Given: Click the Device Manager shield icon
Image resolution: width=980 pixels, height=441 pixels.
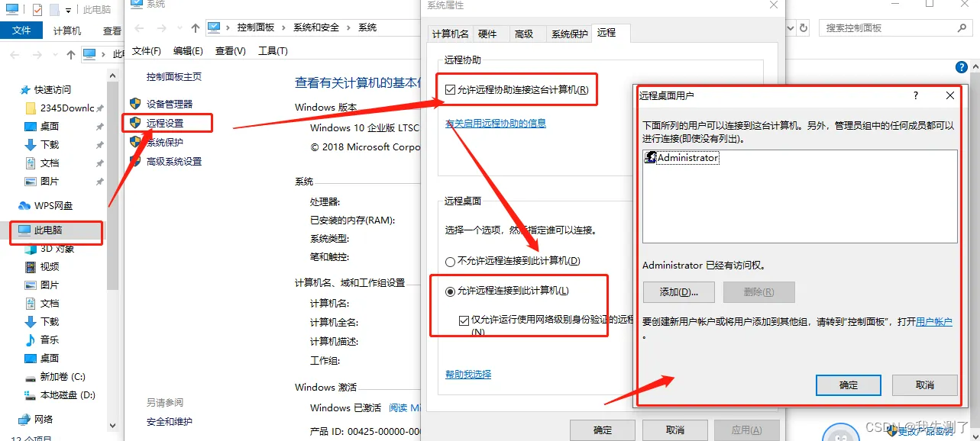Looking at the screenshot, I should (x=135, y=104).
